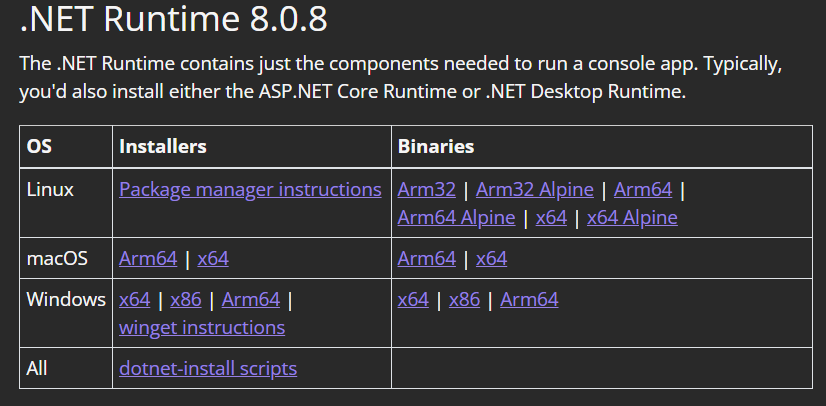Click the .NET Runtime 8.0.8 heading
The height and width of the screenshot is (406, 826).
(x=173, y=18)
